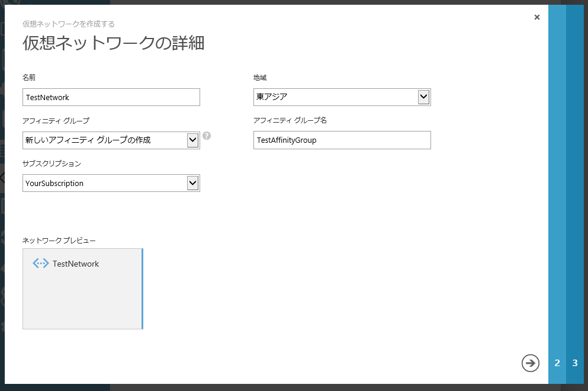Select the TestNetwork label in the preview
This screenshot has width=588, height=391.
click(76, 264)
